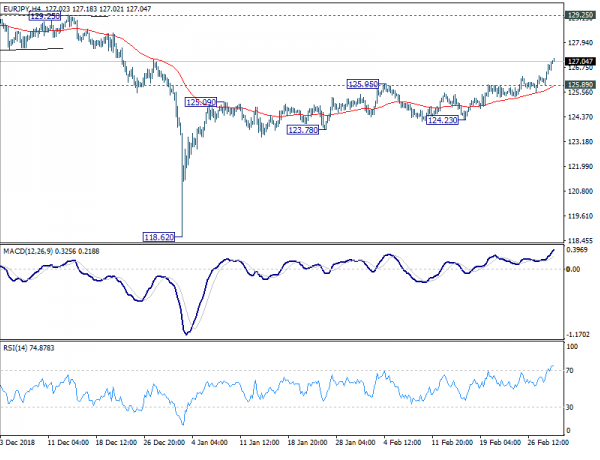
Task: Select the 118.620 low price label
Action: coord(164,236)
